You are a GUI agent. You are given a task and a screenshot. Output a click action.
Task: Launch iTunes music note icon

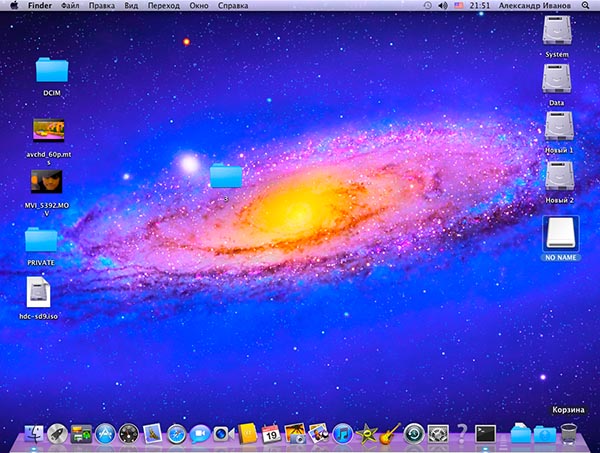[x=342, y=434]
